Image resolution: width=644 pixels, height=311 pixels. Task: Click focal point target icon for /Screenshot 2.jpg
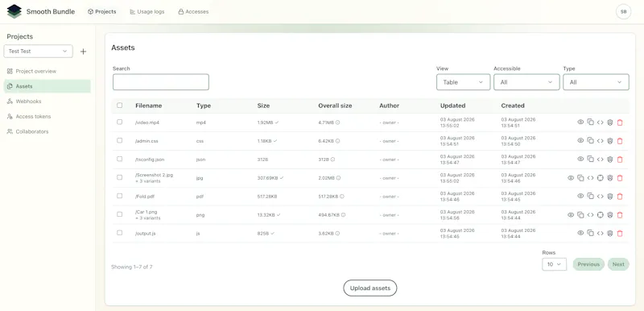pyautogui.click(x=600, y=178)
